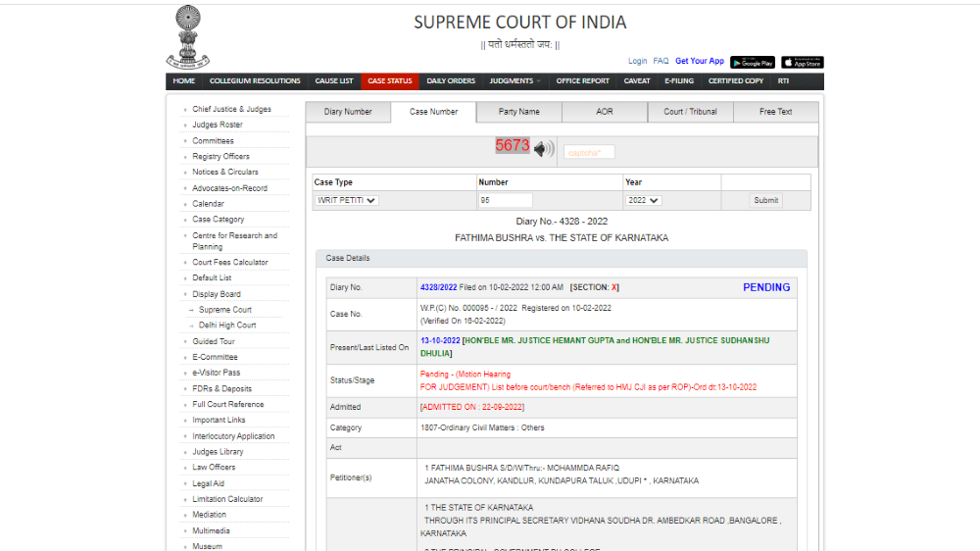The height and width of the screenshot is (551, 980).
Task: Open the Free Text tab
Action: click(x=775, y=112)
